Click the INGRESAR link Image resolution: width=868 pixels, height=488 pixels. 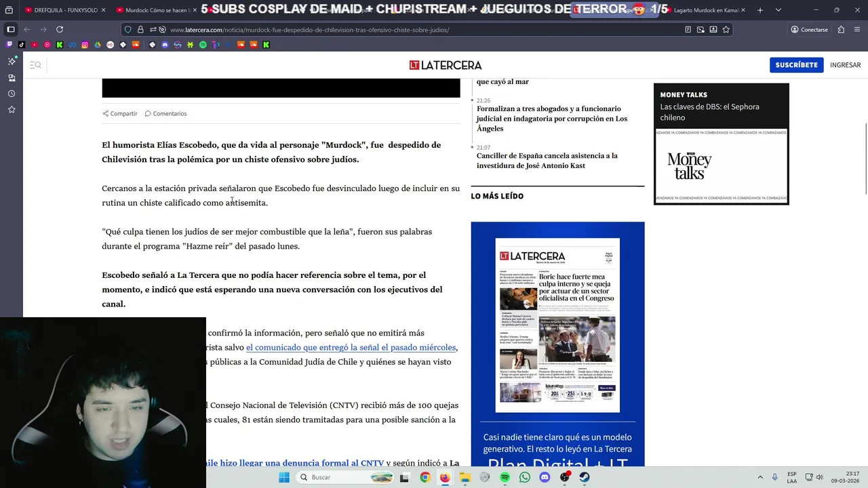[845, 65]
